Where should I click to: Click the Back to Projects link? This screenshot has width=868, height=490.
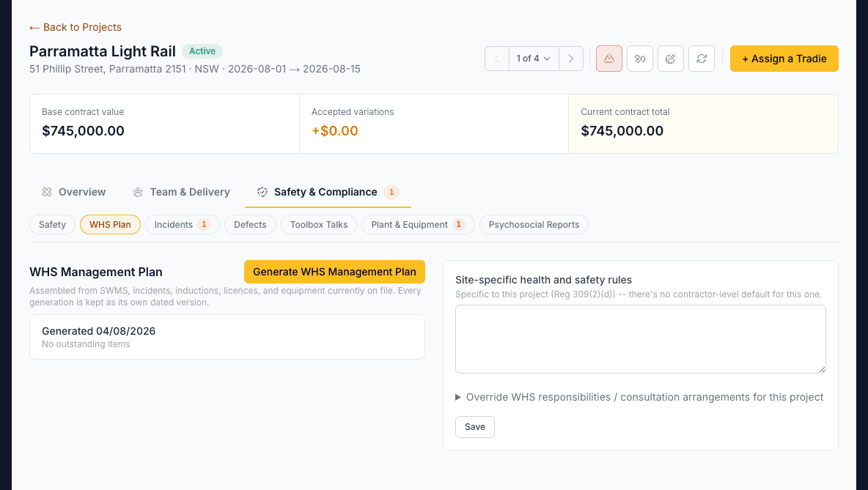(x=76, y=27)
